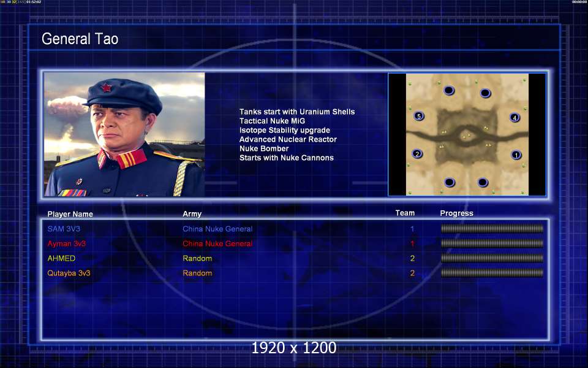Click Qutayba 3v3's loading progress bar

[x=492, y=273]
